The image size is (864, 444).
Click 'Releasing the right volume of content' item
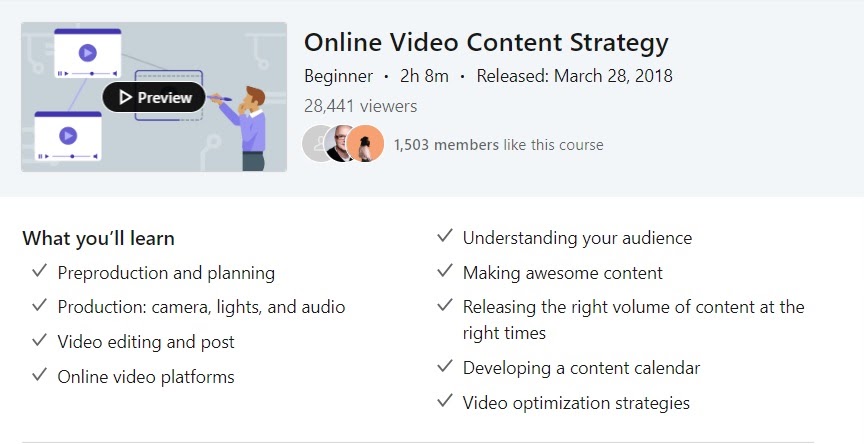634,320
